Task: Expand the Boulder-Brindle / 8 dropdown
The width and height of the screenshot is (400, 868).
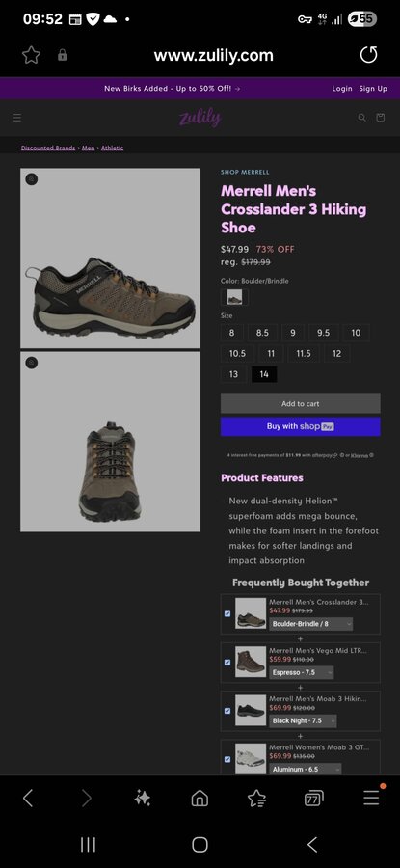Action: (x=311, y=624)
